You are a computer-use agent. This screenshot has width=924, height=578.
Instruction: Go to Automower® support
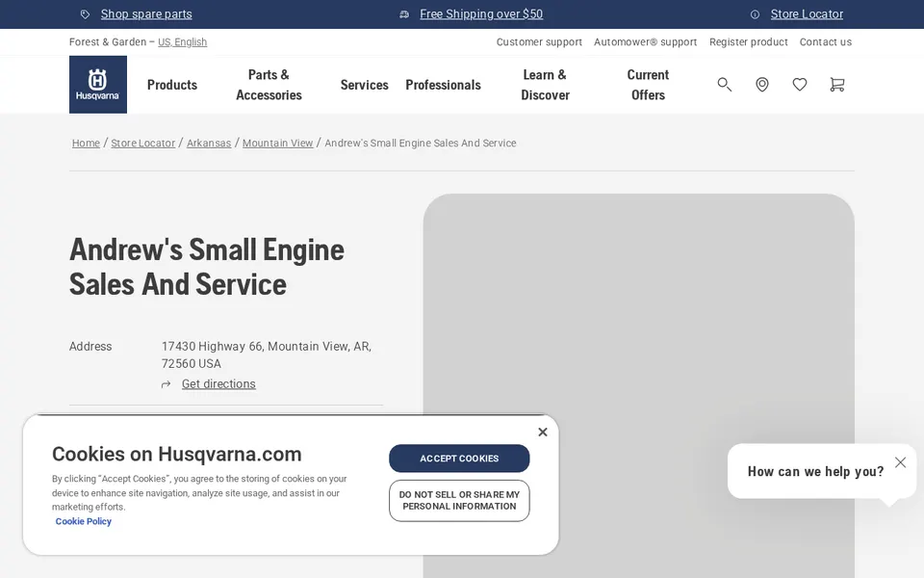coord(645,41)
